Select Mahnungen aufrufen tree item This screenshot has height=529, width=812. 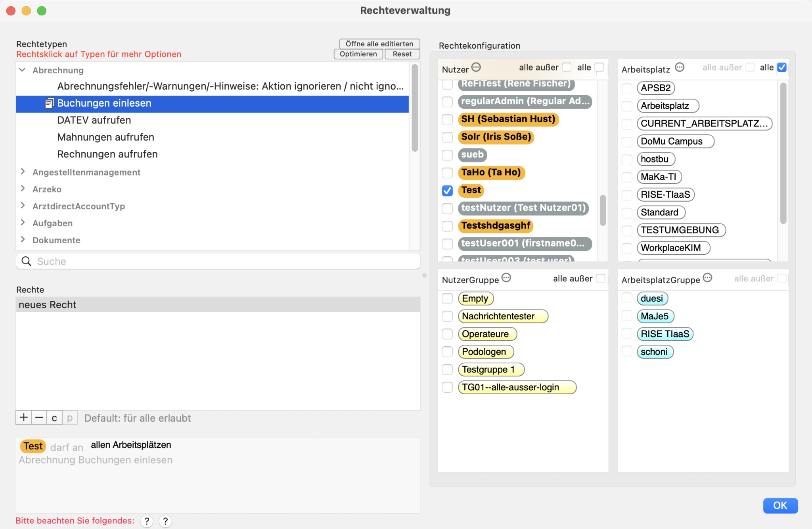pyautogui.click(x=213, y=138)
